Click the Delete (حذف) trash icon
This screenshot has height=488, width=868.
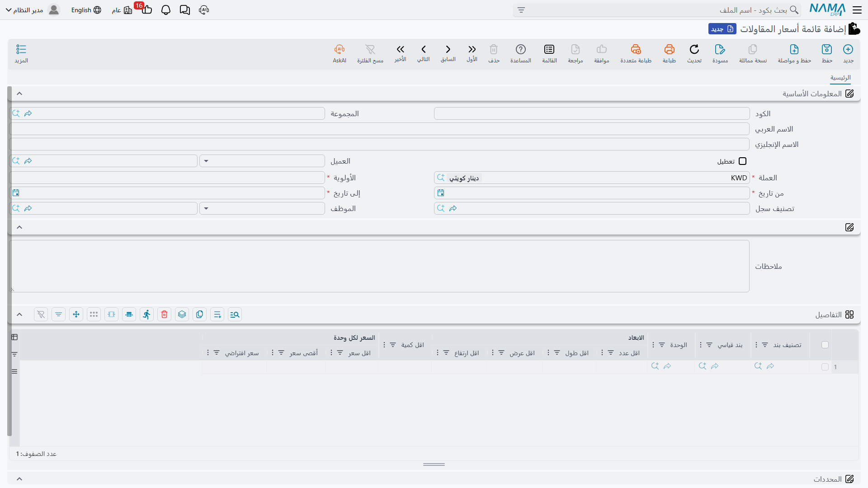coord(494,49)
